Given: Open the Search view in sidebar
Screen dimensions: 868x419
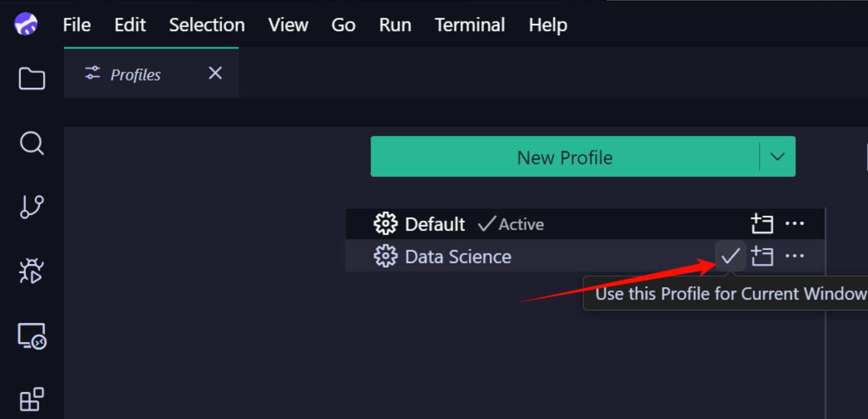Looking at the screenshot, I should click(x=32, y=143).
